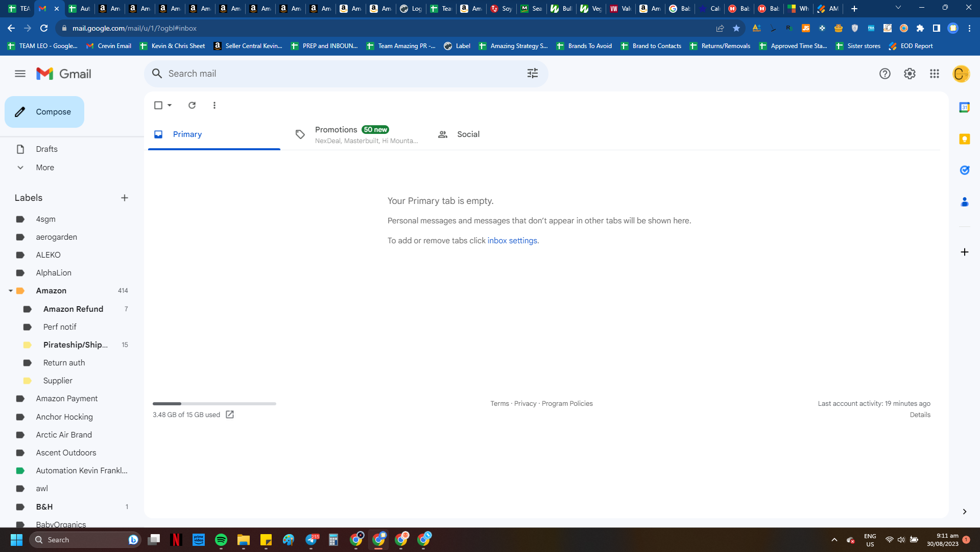This screenshot has height=552, width=980.
Task: Click the storage usage progress bar
Action: (214, 404)
